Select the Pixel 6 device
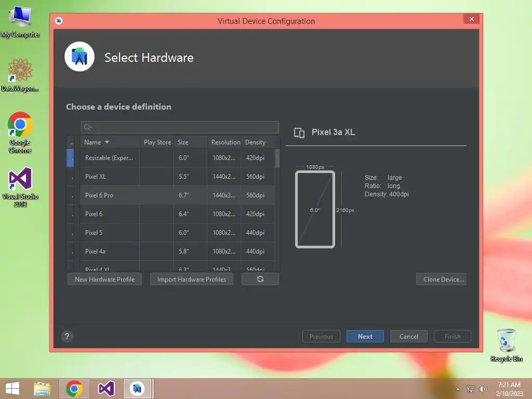Image resolution: width=532 pixels, height=399 pixels. pyautogui.click(x=178, y=214)
